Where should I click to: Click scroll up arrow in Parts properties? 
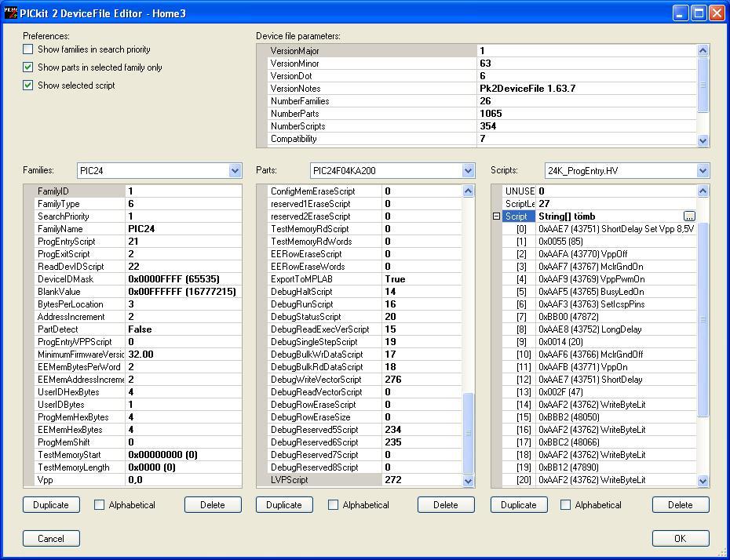coord(469,191)
